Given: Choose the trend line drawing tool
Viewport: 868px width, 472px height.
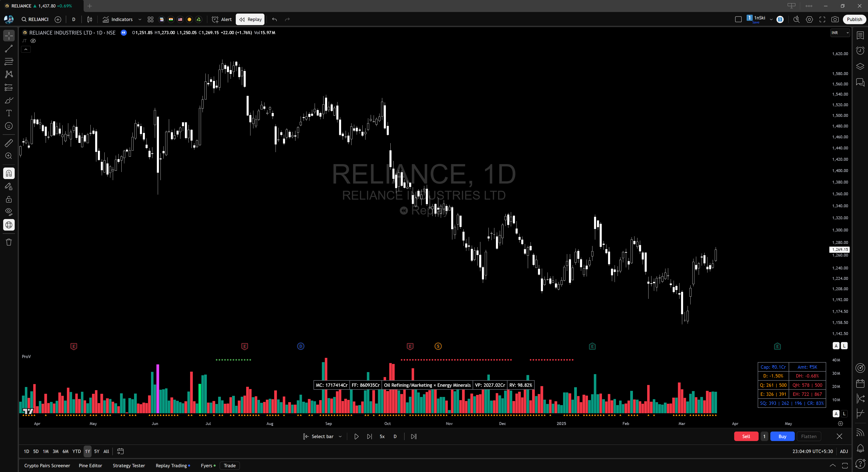Looking at the screenshot, I should pyautogui.click(x=9, y=49).
